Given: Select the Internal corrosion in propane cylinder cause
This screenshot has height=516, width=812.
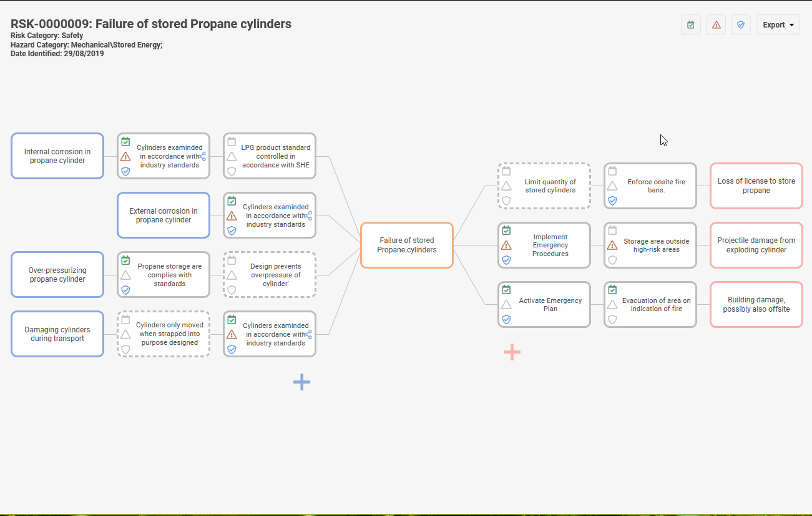Looking at the screenshot, I should tap(57, 156).
